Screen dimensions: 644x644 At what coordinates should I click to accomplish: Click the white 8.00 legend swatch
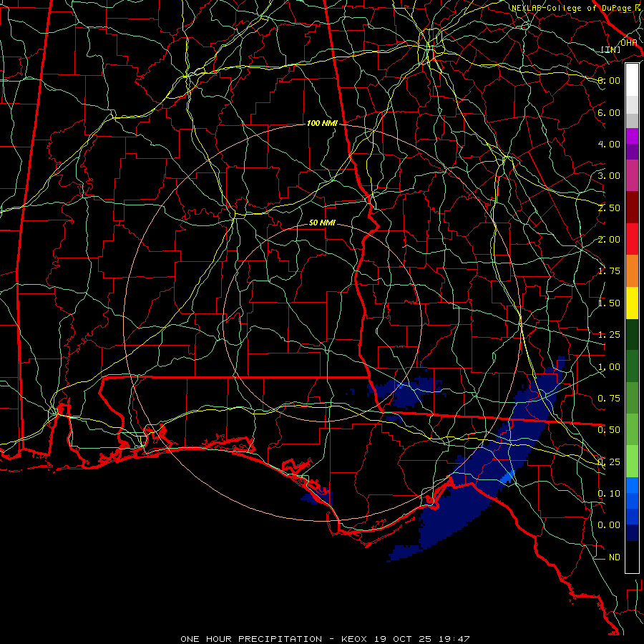pyautogui.click(x=632, y=80)
